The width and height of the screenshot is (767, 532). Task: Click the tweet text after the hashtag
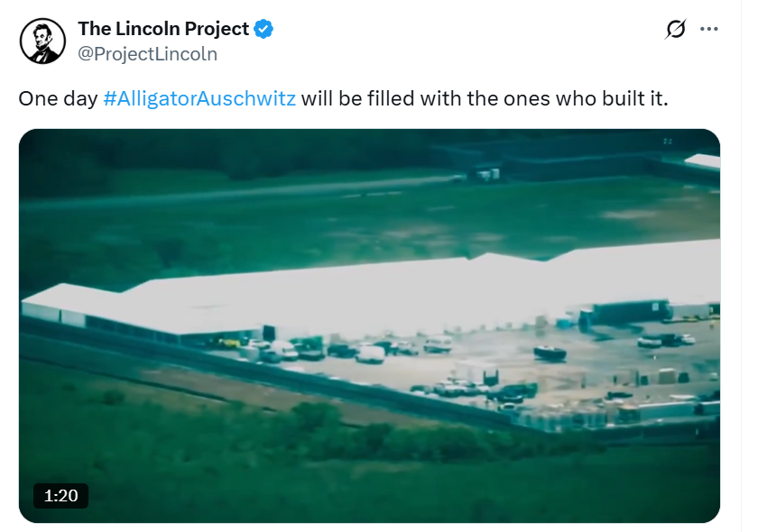tap(485, 99)
